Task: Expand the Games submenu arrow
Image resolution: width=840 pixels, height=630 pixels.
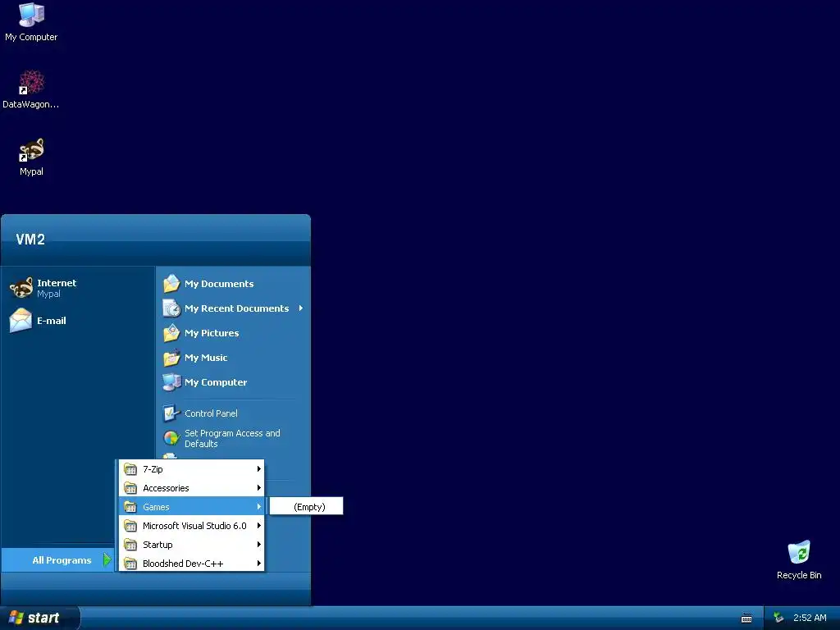Action: click(258, 506)
